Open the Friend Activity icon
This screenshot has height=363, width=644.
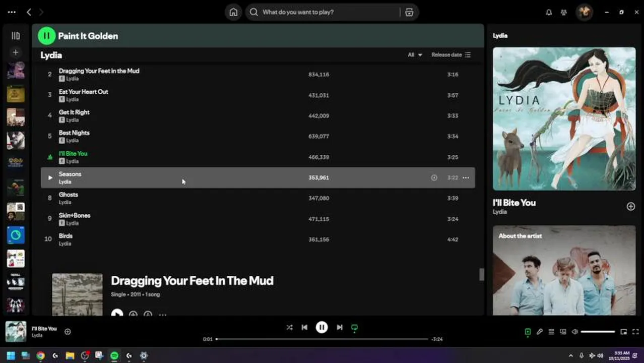click(x=564, y=12)
